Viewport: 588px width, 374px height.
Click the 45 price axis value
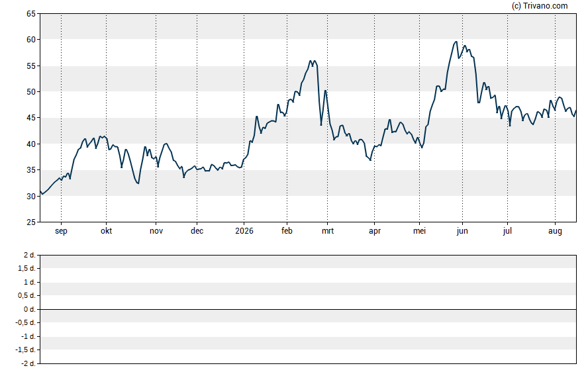point(31,118)
